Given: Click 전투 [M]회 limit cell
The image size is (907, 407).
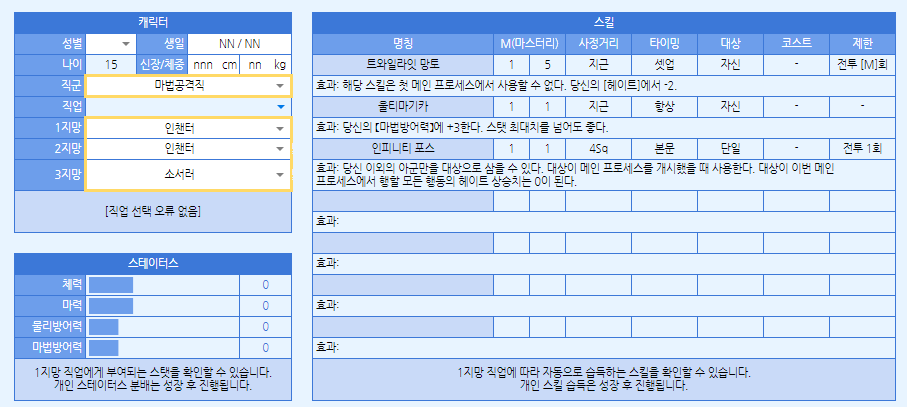Looking at the screenshot, I should click(x=862, y=65).
